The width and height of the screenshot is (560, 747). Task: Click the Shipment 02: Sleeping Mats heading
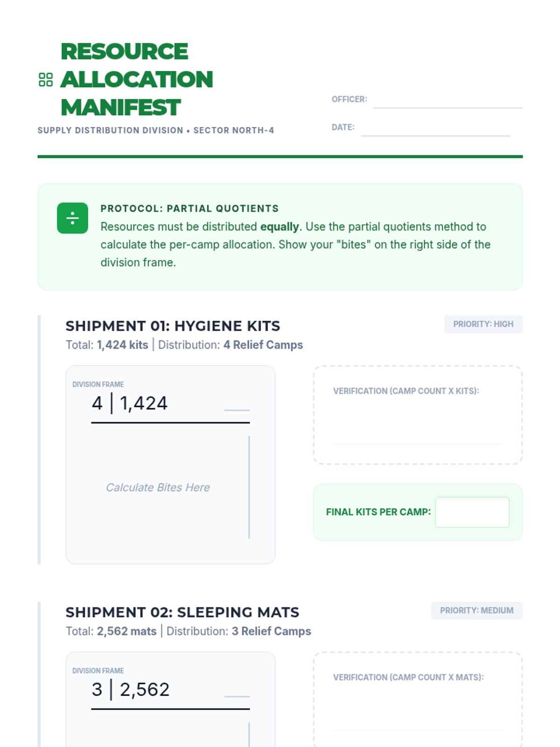(182, 612)
